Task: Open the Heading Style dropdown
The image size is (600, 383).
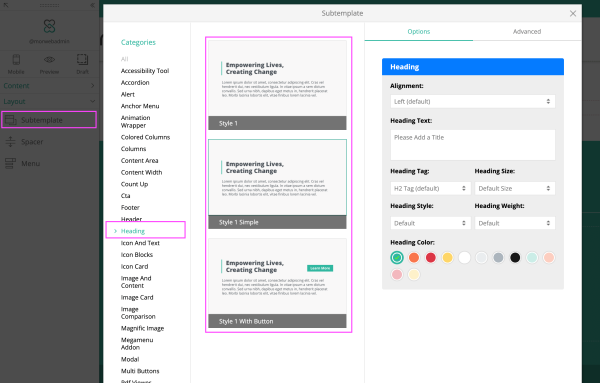Action: [430, 223]
